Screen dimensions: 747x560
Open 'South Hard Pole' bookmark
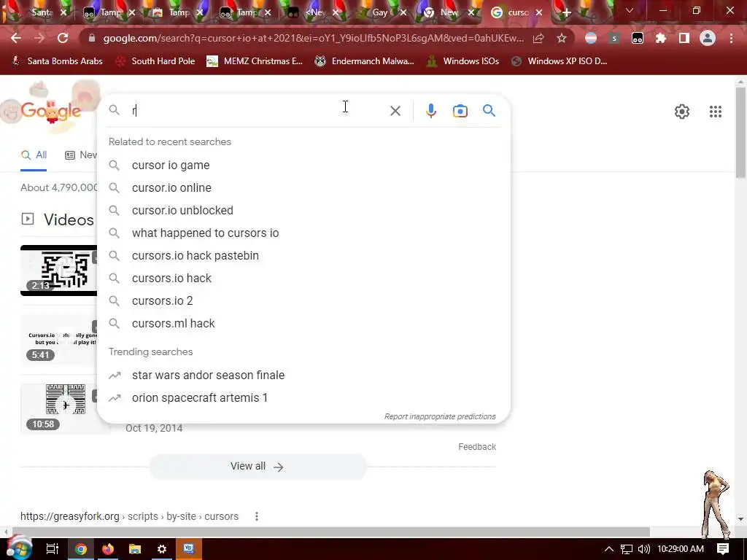pos(156,61)
